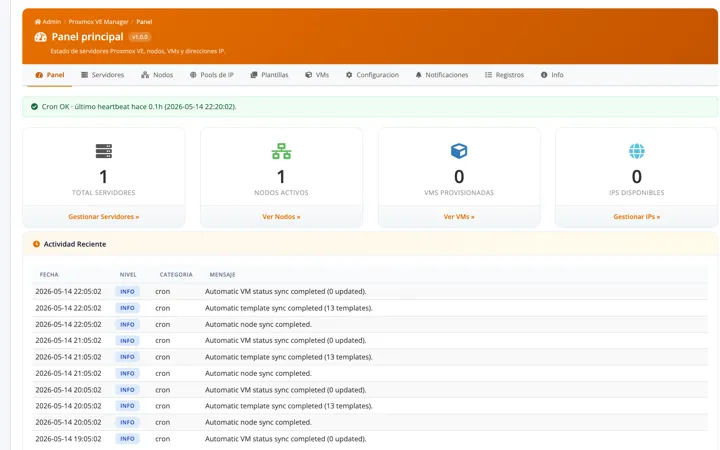
Task: Click the server stack icon above Total Servidores
Action: (104, 151)
